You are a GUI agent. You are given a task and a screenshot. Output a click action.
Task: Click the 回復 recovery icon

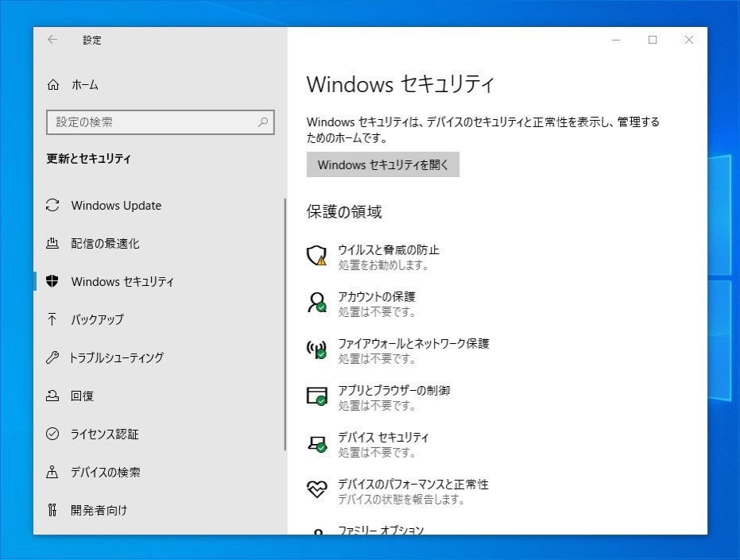[x=52, y=396]
